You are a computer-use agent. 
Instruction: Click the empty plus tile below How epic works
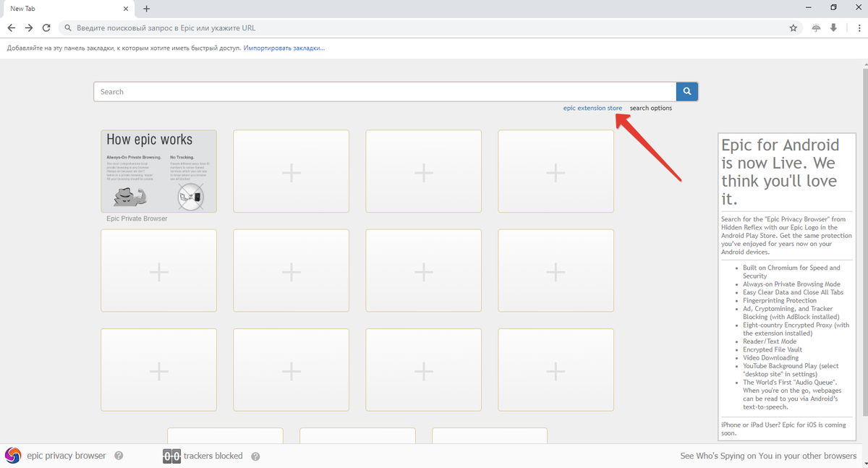coord(158,271)
